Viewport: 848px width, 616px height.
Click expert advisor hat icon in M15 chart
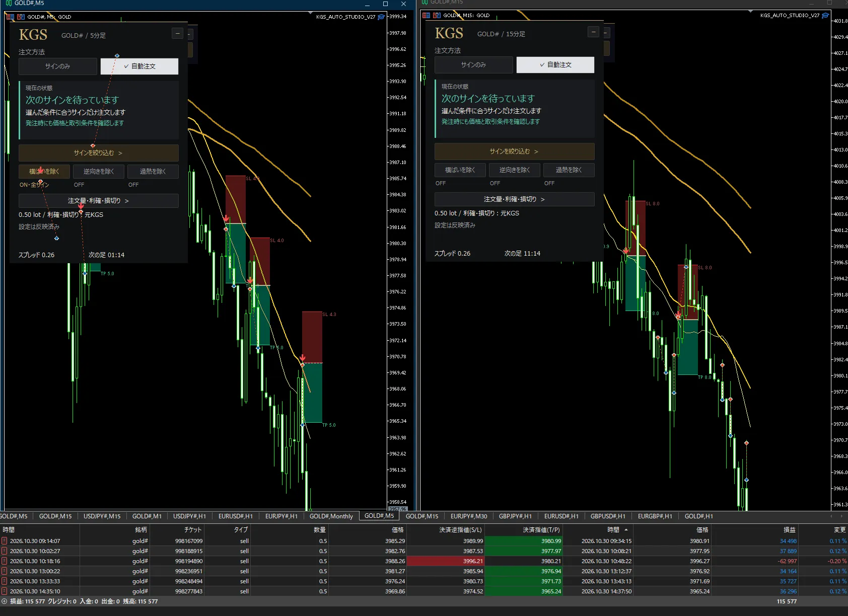tap(825, 15)
